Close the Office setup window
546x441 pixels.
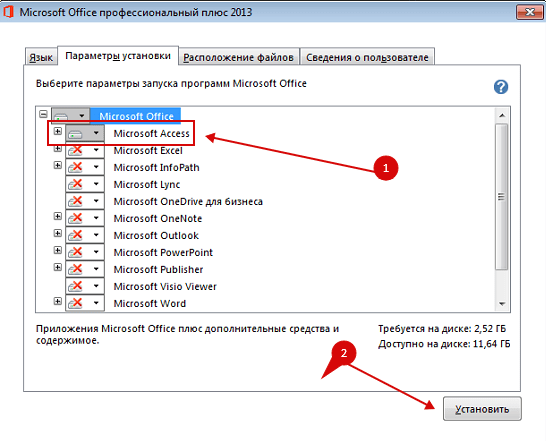(x=529, y=12)
